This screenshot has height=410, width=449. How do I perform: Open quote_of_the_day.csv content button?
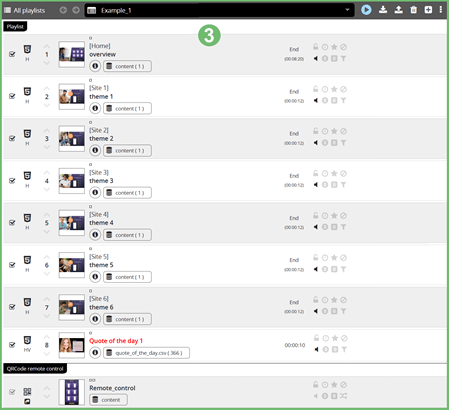point(146,353)
